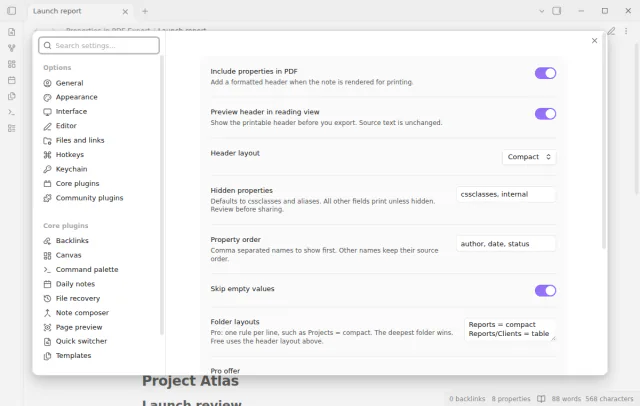Image resolution: width=640 pixels, height=406 pixels.
Task: Toggle the left sidebar icon in title bar
Action: (11, 11)
